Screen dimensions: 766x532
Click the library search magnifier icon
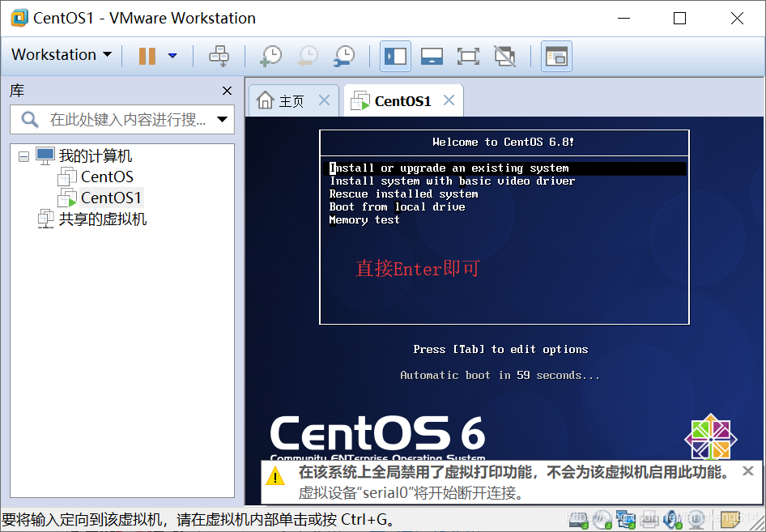[29, 119]
